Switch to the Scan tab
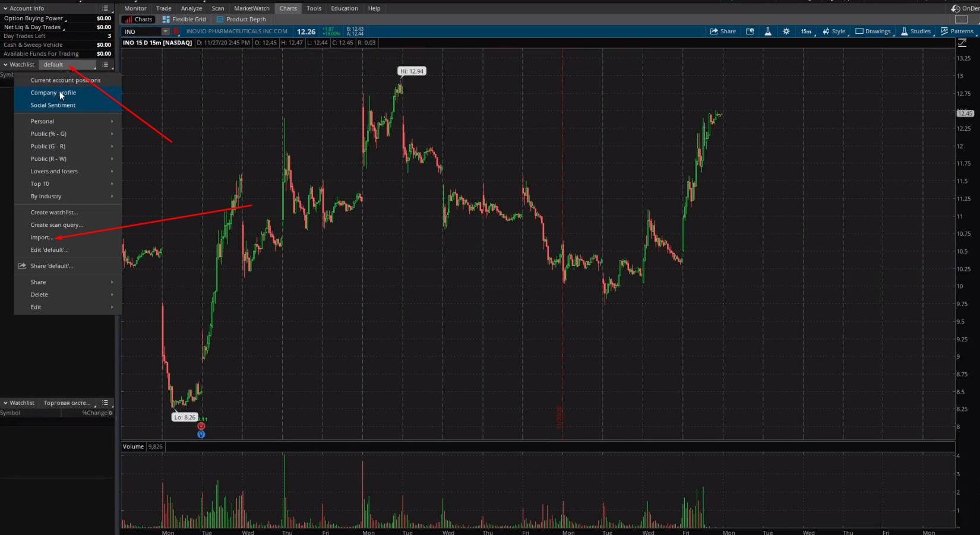980x535 pixels. [x=218, y=8]
